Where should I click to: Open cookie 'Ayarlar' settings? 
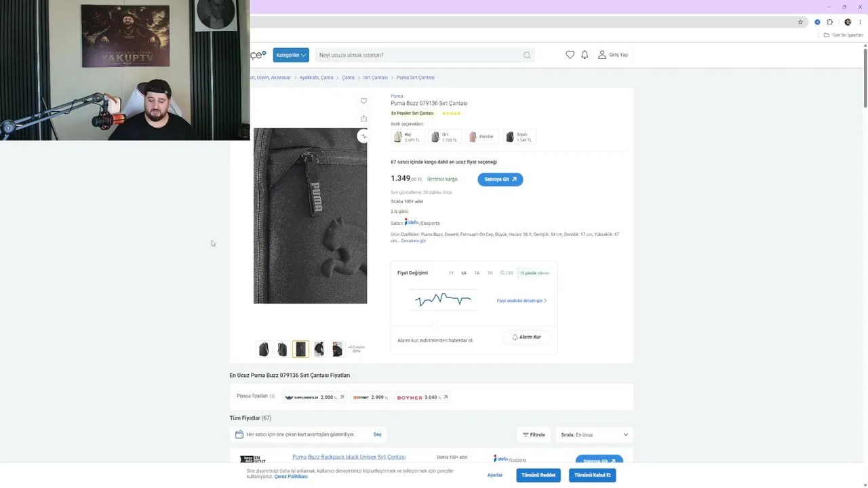pos(495,475)
